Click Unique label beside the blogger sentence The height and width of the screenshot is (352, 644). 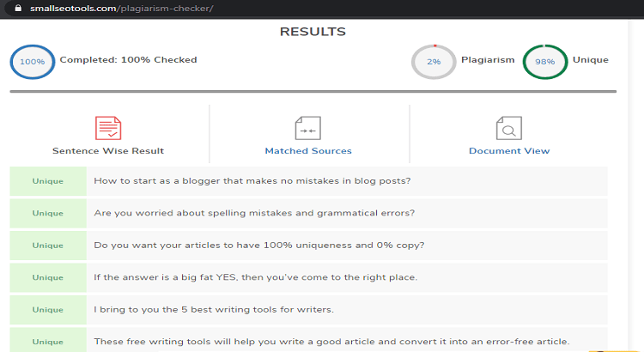pyautogui.click(x=48, y=181)
